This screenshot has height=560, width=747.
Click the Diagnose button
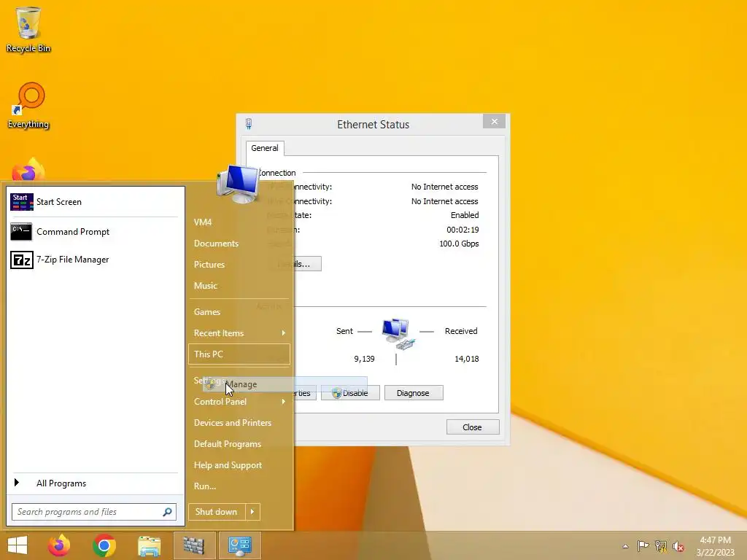(414, 393)
